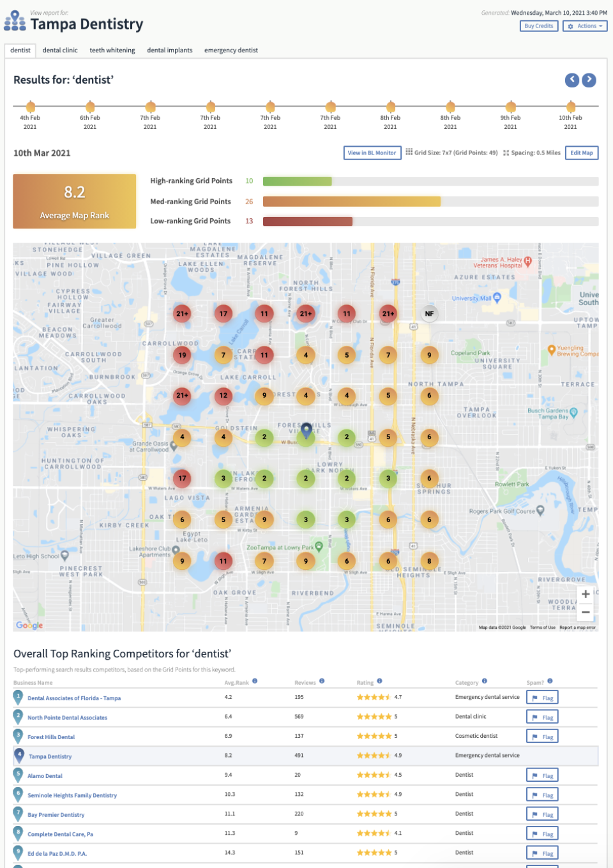Switch to the emergency dentist tab
613x868 pixels.
[x=231, y=50]
